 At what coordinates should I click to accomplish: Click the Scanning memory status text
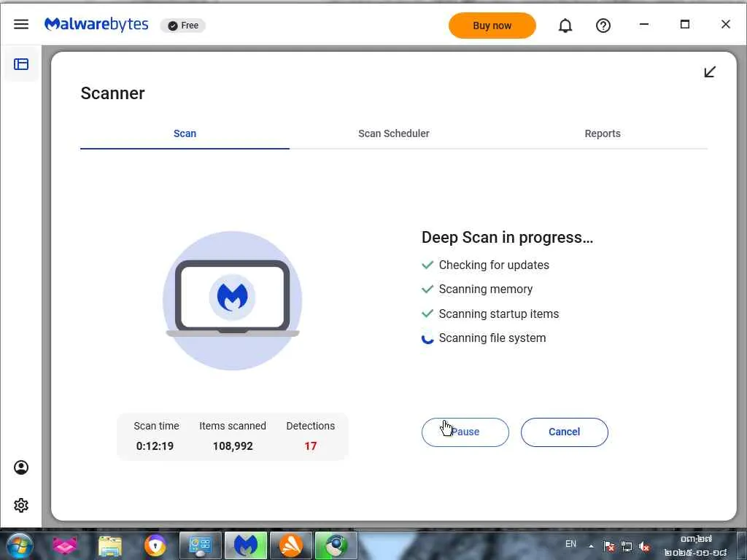pos(485,289)
